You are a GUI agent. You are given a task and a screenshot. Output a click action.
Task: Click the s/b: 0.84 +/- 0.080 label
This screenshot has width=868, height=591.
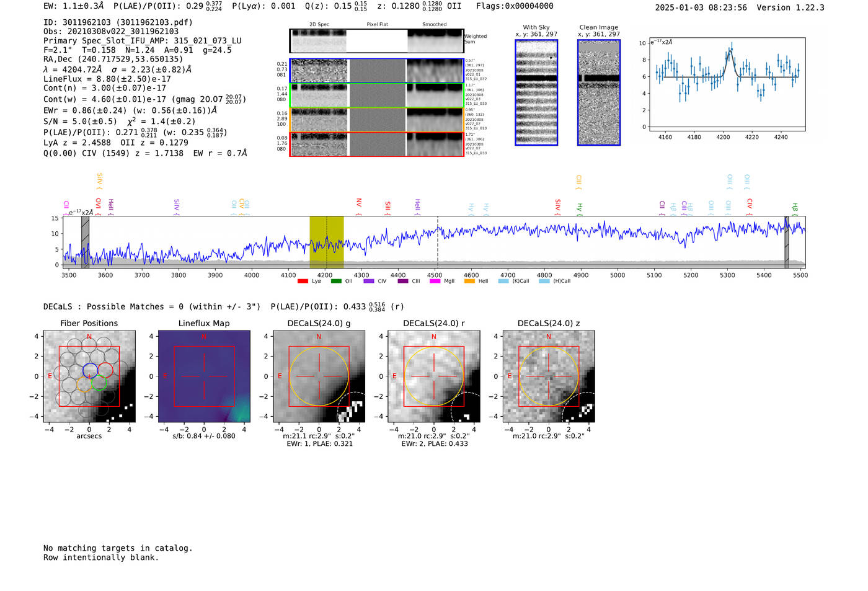[x=204, y=436]
